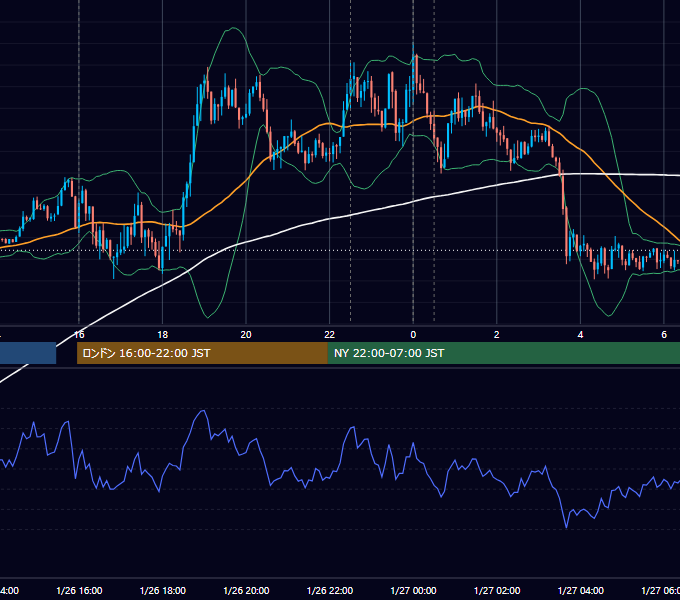Click the 1/27 00:00 time axis label
Screen dimensions: 680x600
[x=413, y=590]
